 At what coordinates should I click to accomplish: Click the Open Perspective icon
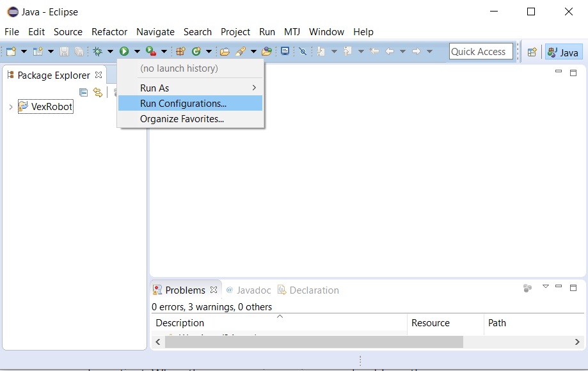click(532, 52)
